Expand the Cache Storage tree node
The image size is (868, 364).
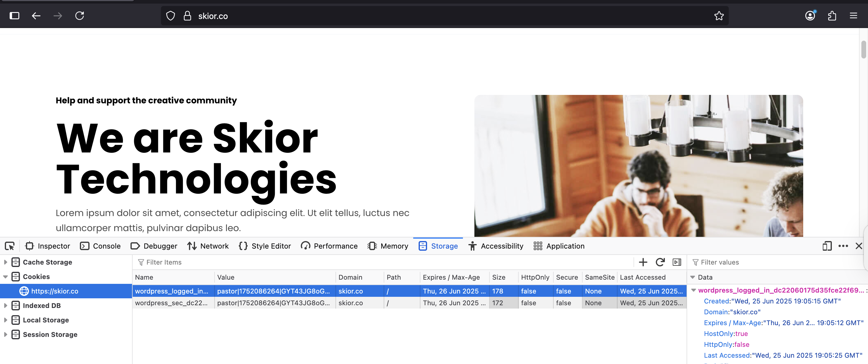5,262
